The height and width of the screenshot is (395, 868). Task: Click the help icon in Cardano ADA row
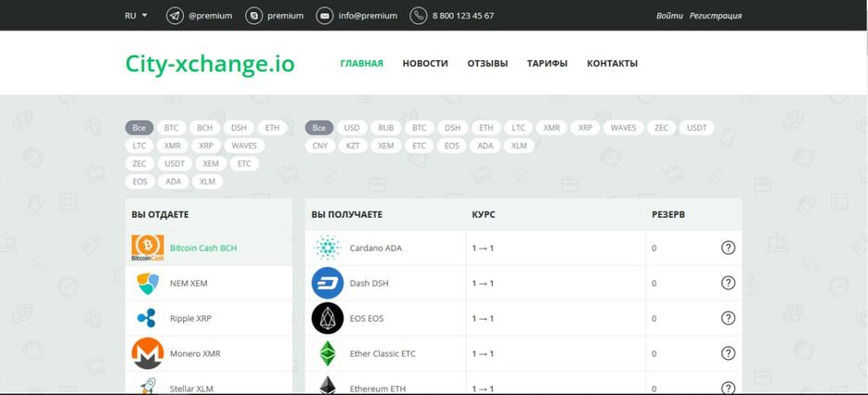[728, 248]
